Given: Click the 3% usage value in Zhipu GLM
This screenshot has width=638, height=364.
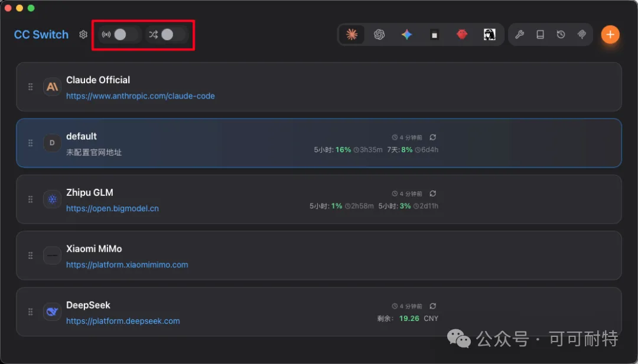Looking at the screenshot, I should pyautogui.click(x=405, y=206).
